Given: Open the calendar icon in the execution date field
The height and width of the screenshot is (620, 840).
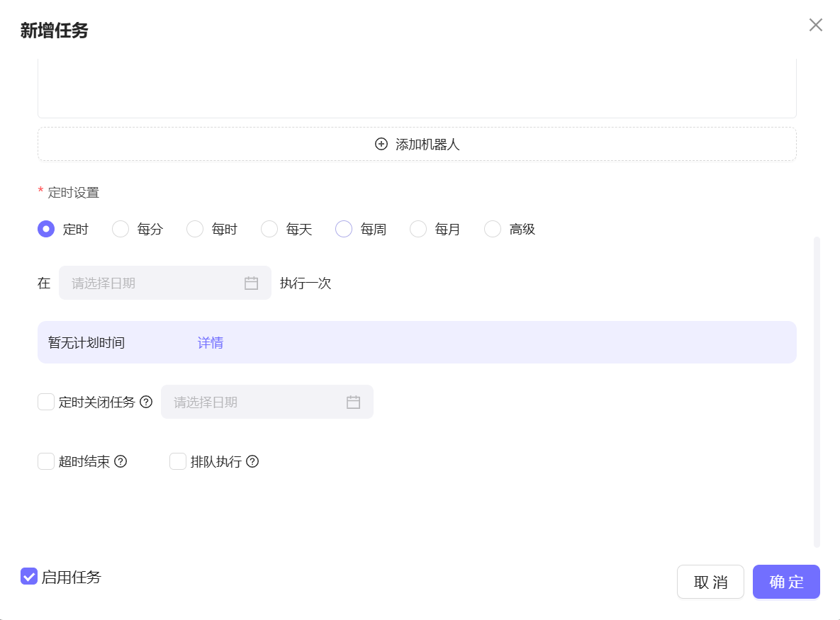Looking at the screenshot, I should pyautogui.click(x=252, y=283).
